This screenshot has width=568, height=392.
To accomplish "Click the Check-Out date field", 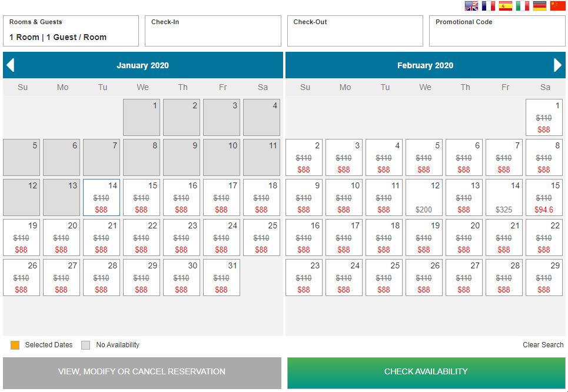I will 355,31.
